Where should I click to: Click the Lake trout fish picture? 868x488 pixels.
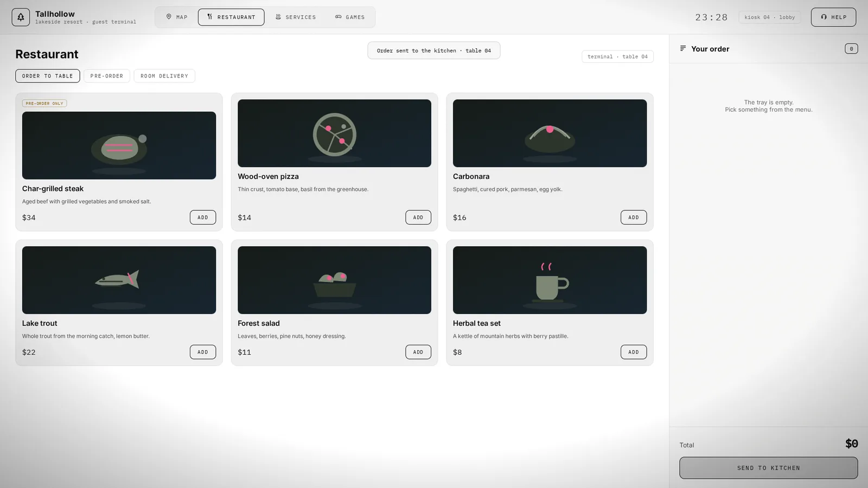tap(119, 280)
